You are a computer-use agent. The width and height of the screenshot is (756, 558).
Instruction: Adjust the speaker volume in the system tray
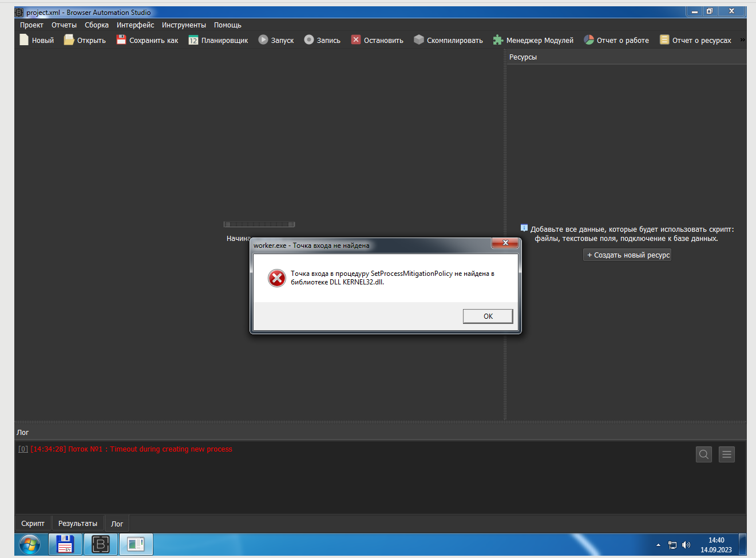tap(686, 544)
